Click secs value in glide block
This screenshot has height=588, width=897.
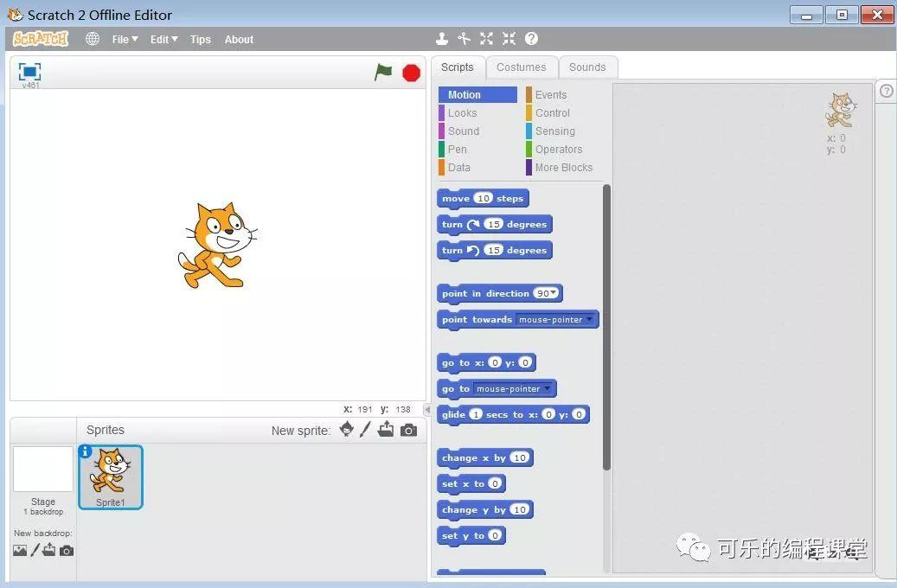476,415
